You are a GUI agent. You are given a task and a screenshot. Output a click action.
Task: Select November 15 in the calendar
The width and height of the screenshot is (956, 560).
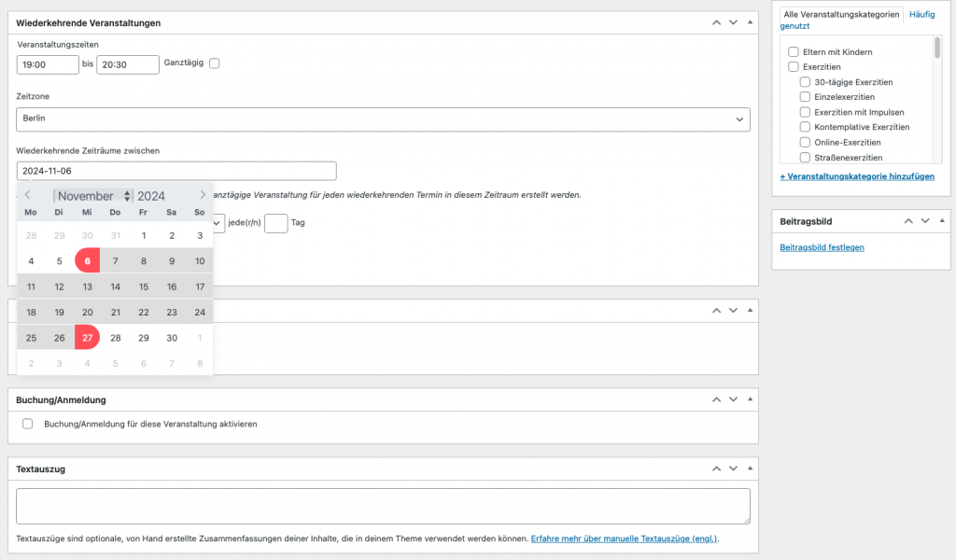pyautogui.click(x=144, y=287)
